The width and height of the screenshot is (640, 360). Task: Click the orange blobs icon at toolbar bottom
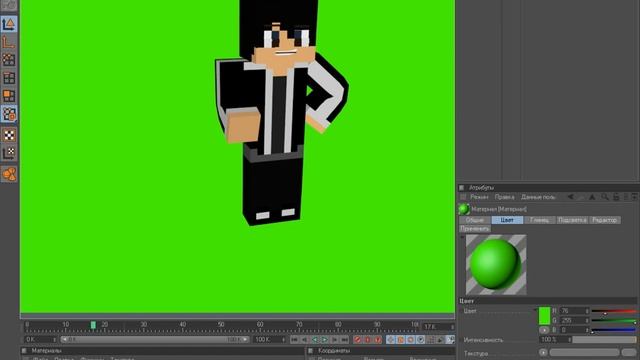(x=9, y=174)
